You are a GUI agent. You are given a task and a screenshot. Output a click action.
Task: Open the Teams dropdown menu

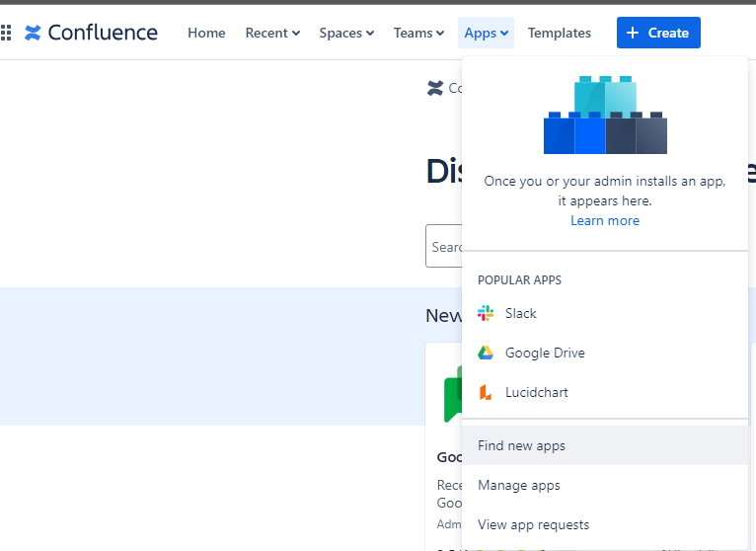tap(419, 33)
